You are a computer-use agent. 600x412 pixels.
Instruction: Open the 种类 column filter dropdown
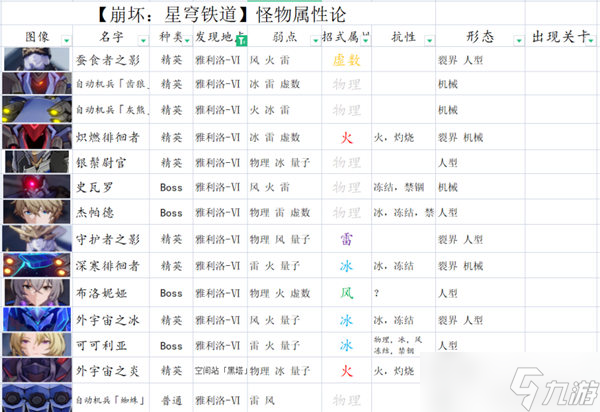[x=188, y=40]
